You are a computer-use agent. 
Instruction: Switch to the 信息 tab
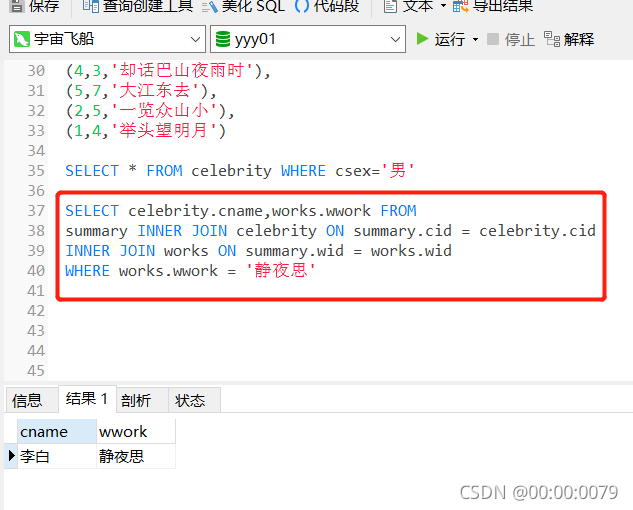pos(31,400)
